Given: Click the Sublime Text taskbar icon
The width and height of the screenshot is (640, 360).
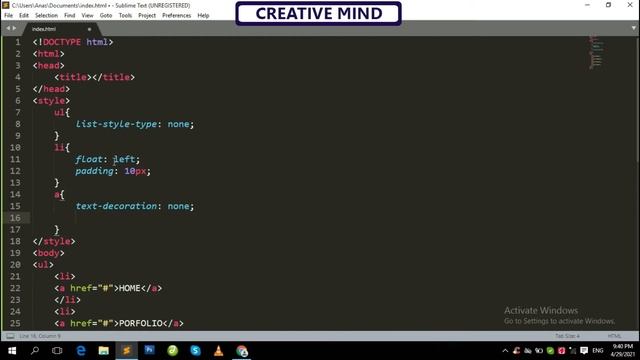Looking at the screenshot, I should click(127, 351).
